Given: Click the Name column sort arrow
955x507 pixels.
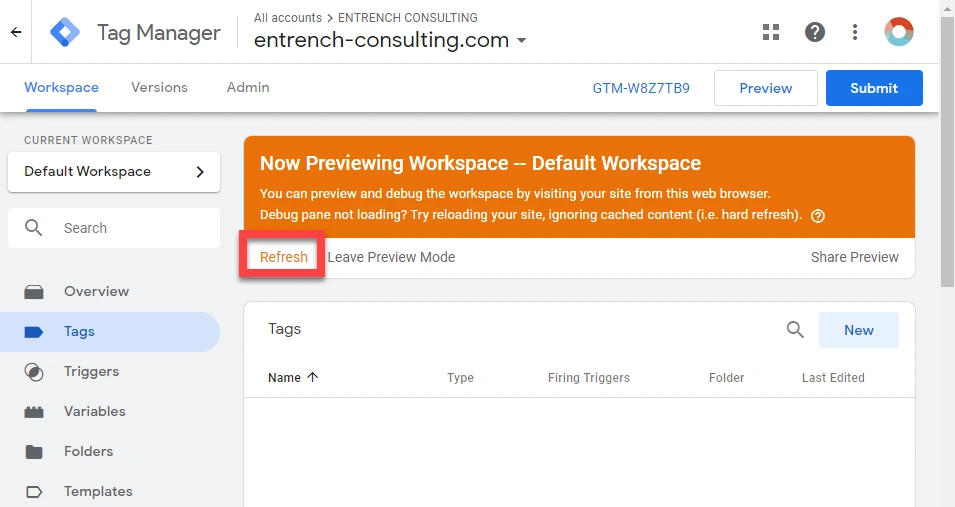Looking at the screenshot, I should (x=312, y=377).
